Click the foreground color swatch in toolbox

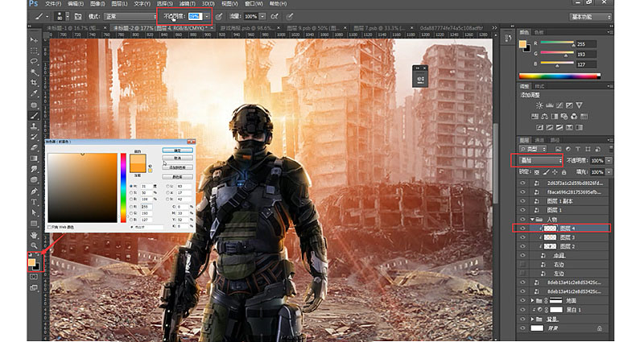point(31,262)
